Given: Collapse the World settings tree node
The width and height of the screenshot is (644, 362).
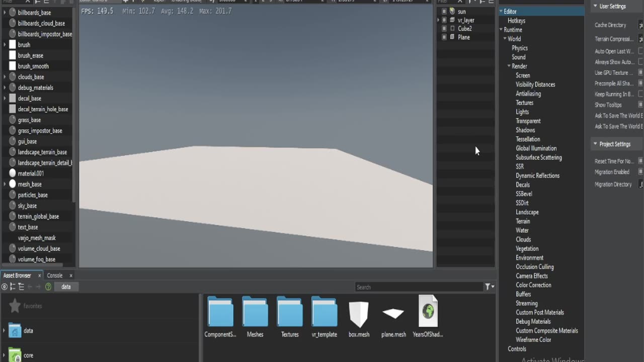Looking at the screenshot, I should click(505, 39).
